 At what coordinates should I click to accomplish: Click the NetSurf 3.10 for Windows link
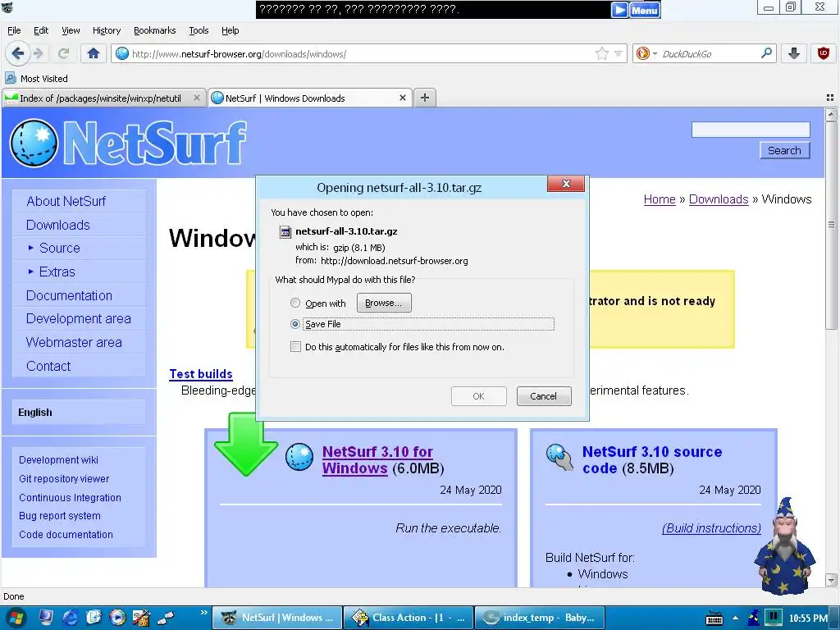pos(377,459)
